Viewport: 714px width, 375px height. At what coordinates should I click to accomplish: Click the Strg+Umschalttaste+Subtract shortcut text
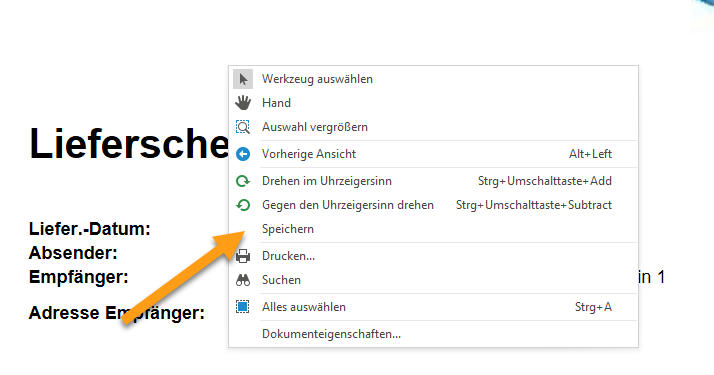534,205
